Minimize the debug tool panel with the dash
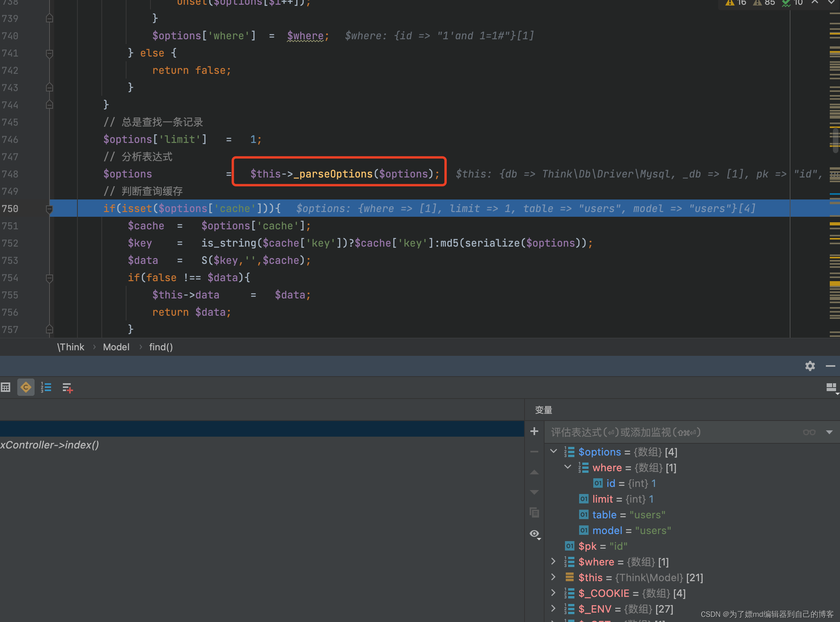The height and width of the screenshot is (622, 840). [830, 366]
